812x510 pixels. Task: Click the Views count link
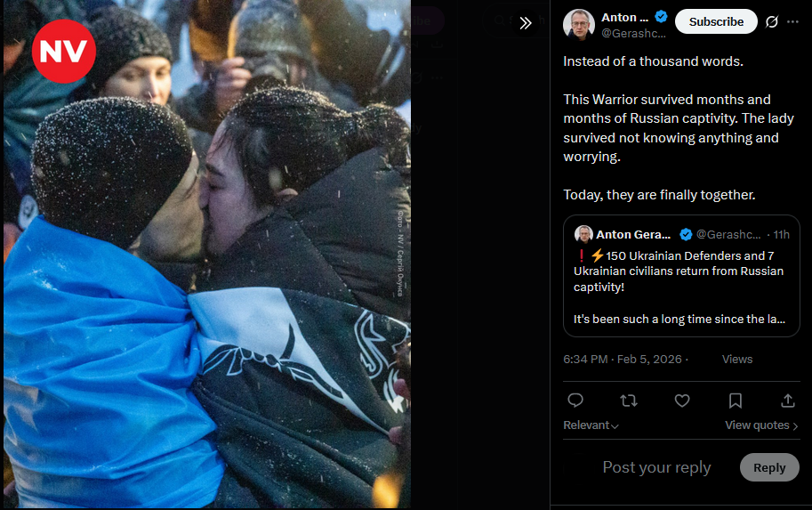click(x=737, y=360)
